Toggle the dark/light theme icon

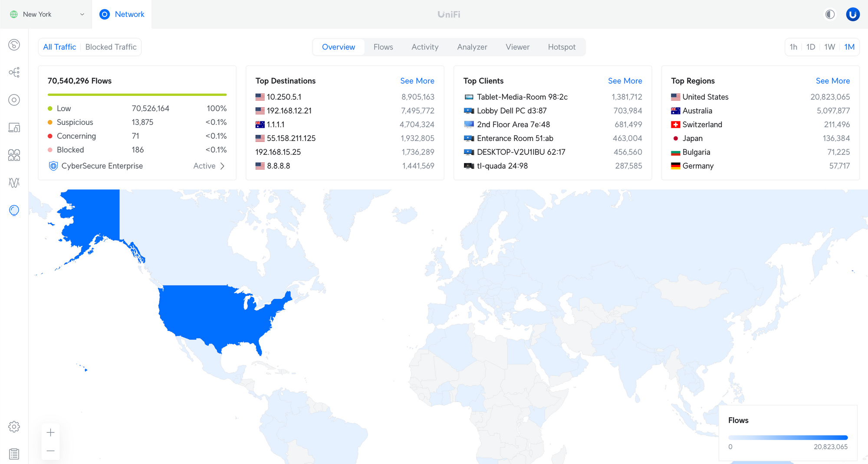click(830, 14)
